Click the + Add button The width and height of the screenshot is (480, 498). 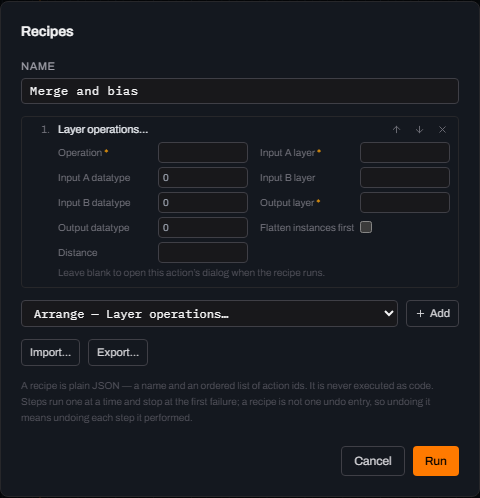(432, 314)
